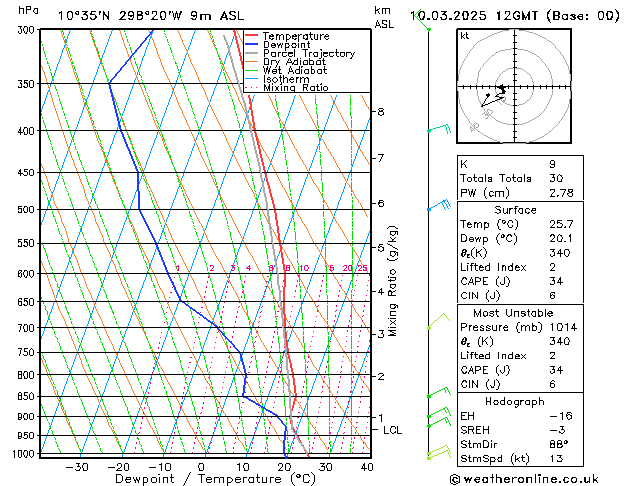Select the Isotherm legend label
Screen dimensions: 629x486
pos(286,79)
